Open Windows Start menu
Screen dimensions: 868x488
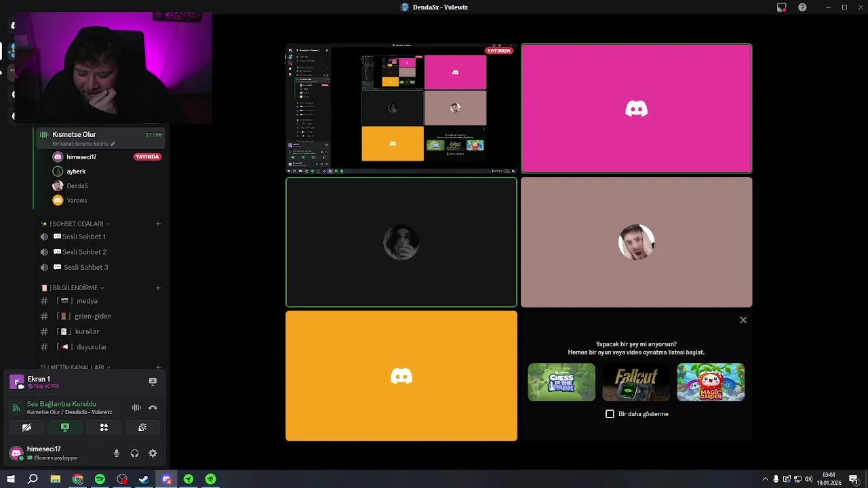coord(11,479)
